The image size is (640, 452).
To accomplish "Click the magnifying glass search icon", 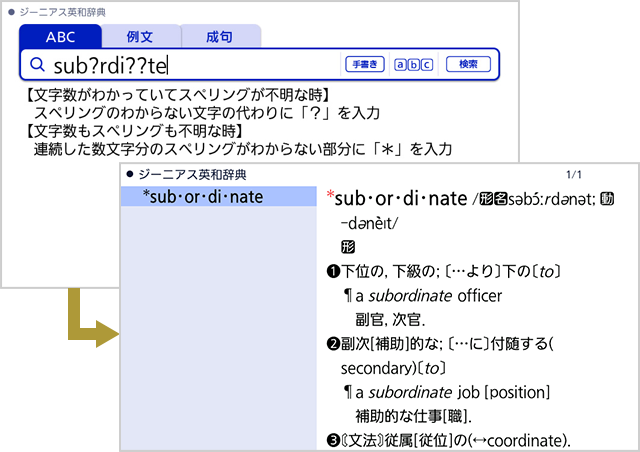I will click(x=37, y=66).
